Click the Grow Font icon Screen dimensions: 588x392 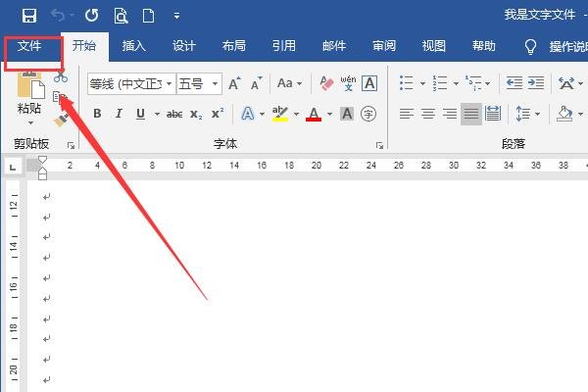tap(235, 83)
